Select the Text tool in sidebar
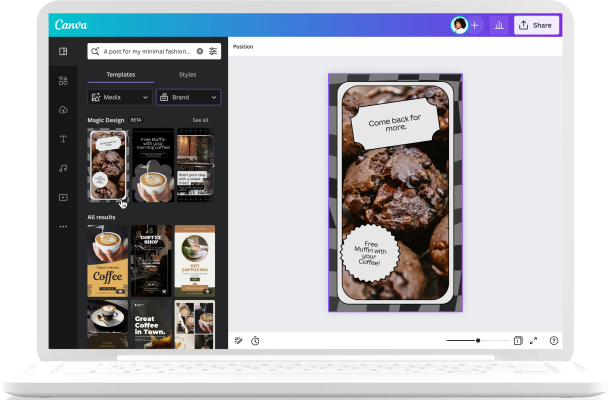Screen dimensions: 611x400 pyautogui.click(x=63, y=139)
